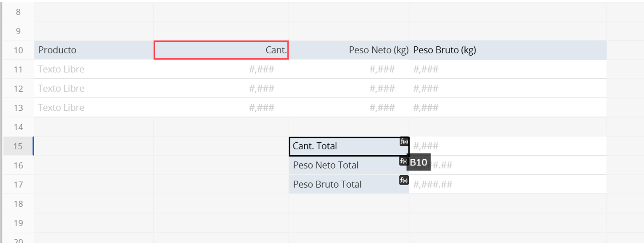Click the B10 reference tooltip

coord(419,162)
